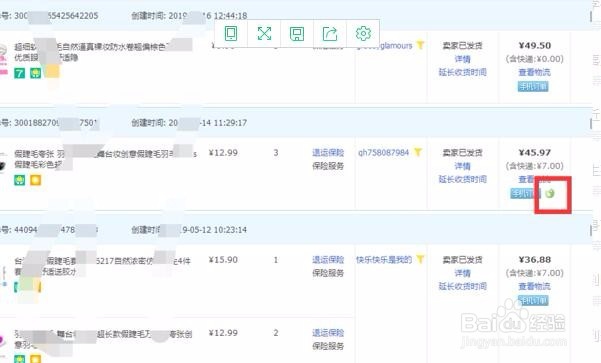Click the yellow flag beside 快乐快乐是我的
601x363 pixels.
[420, 260]
